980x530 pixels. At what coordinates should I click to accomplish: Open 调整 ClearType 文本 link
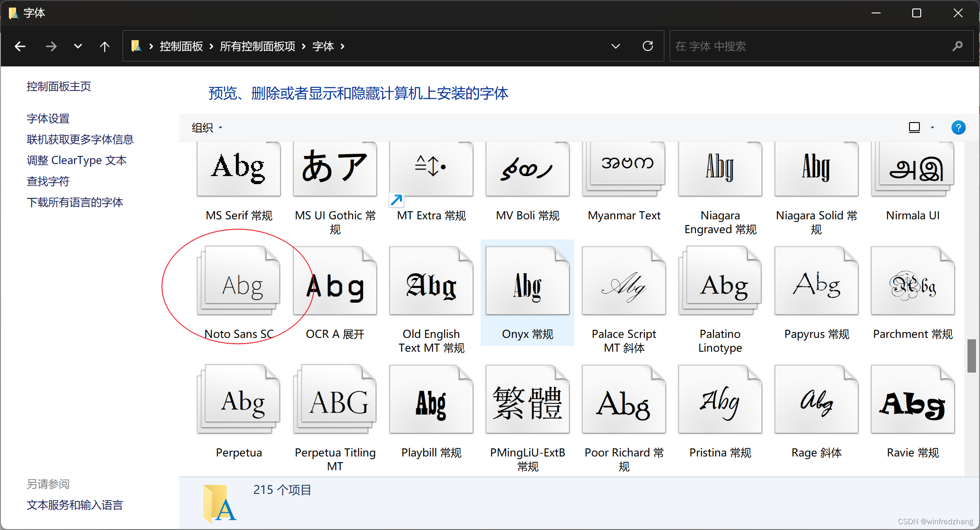(77, 160)
